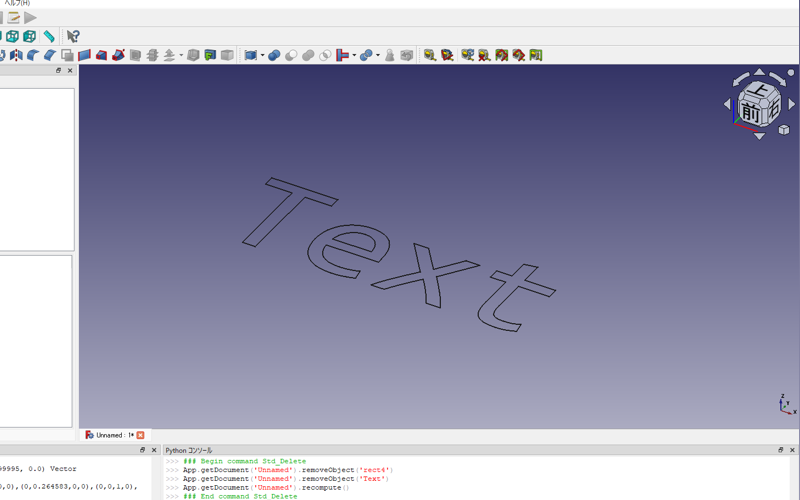Click the Check Geometry tool icon

[x=390, y=55]
